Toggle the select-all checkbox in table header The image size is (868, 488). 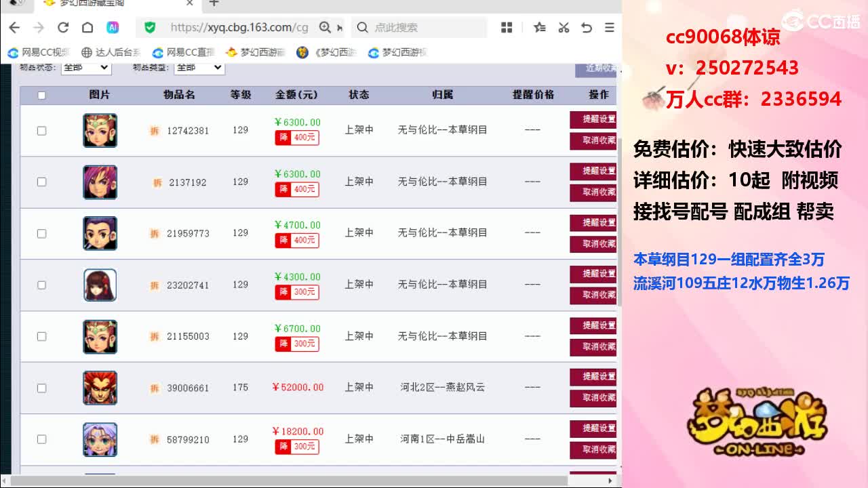[41, 96]
